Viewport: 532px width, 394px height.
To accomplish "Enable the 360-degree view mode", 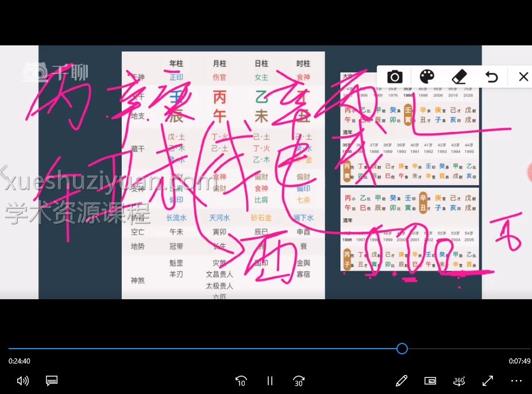I will click(x=458, y=381).
